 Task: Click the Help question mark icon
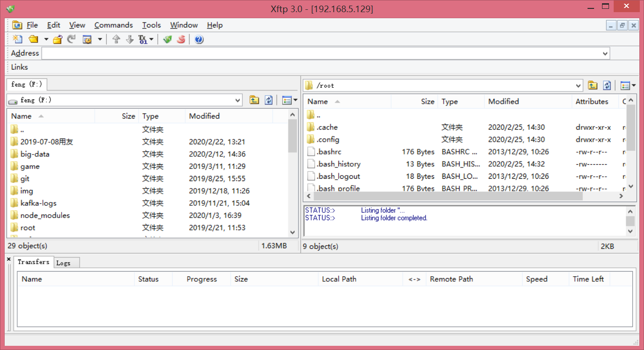click(199, 39)
